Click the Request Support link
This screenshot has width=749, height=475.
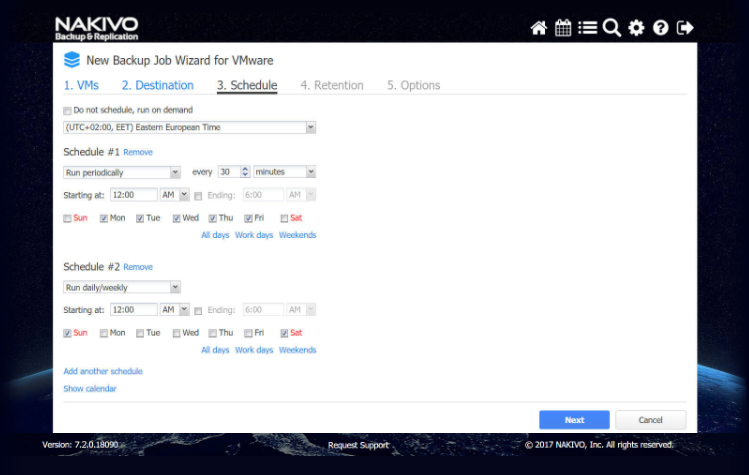pos(358,445)
